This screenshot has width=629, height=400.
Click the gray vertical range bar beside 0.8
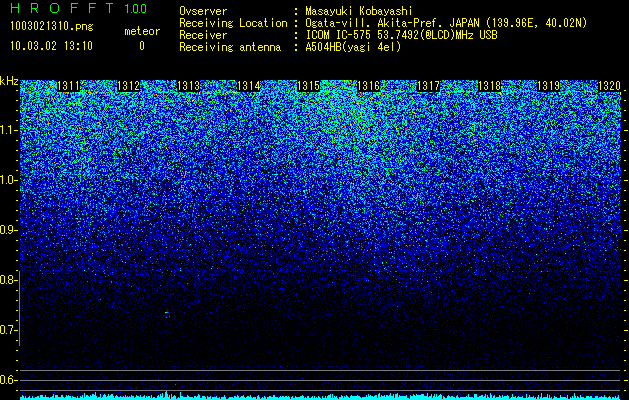click(x=19, y=308)
